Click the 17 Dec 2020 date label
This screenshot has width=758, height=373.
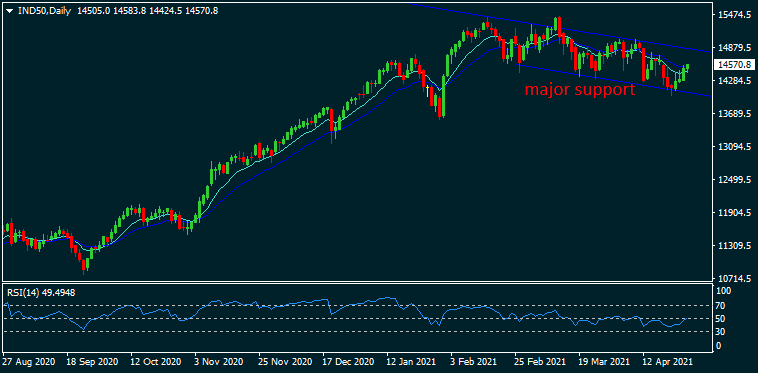(x=348, y=361)
